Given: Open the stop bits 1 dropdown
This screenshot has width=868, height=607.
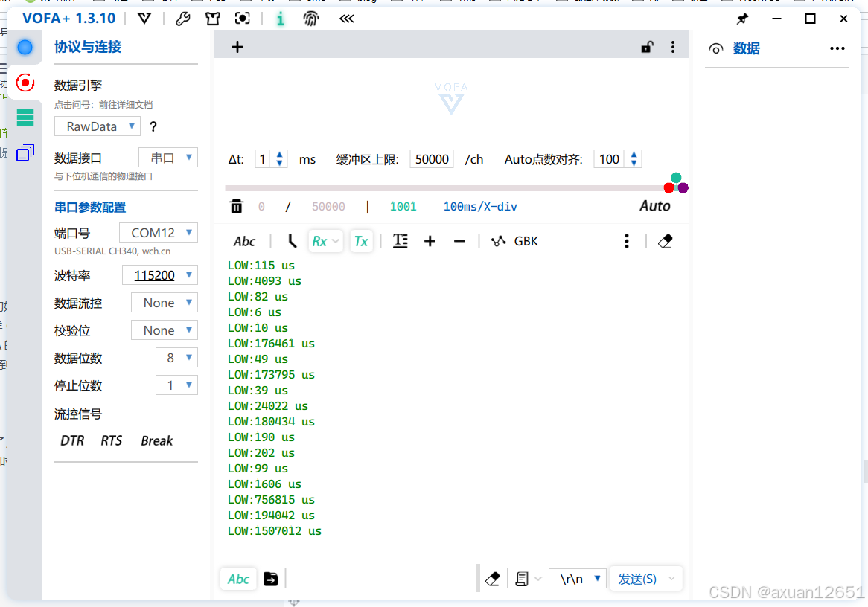Looking at the screenshot, I should click(x=177, y=385).
